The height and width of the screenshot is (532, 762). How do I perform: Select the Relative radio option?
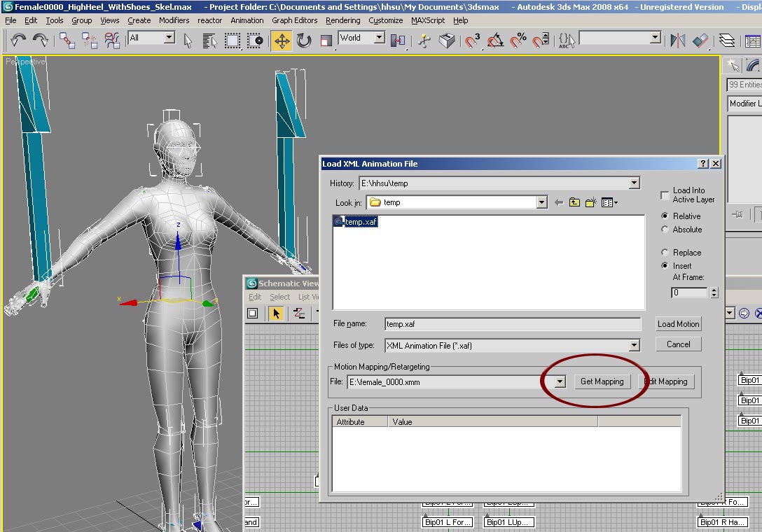pyautogui.click(x=665, y=216)
